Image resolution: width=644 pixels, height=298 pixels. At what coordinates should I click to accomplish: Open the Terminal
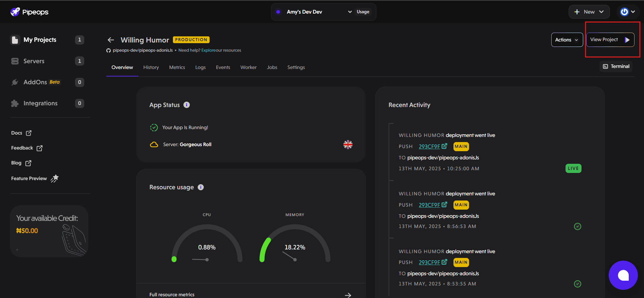point(616,66)
